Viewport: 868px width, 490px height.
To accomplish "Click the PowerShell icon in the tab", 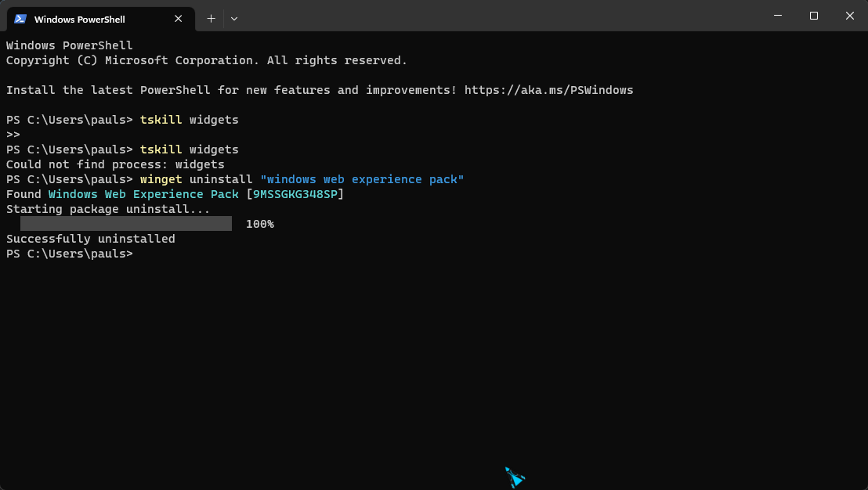I will pos(20,19).
